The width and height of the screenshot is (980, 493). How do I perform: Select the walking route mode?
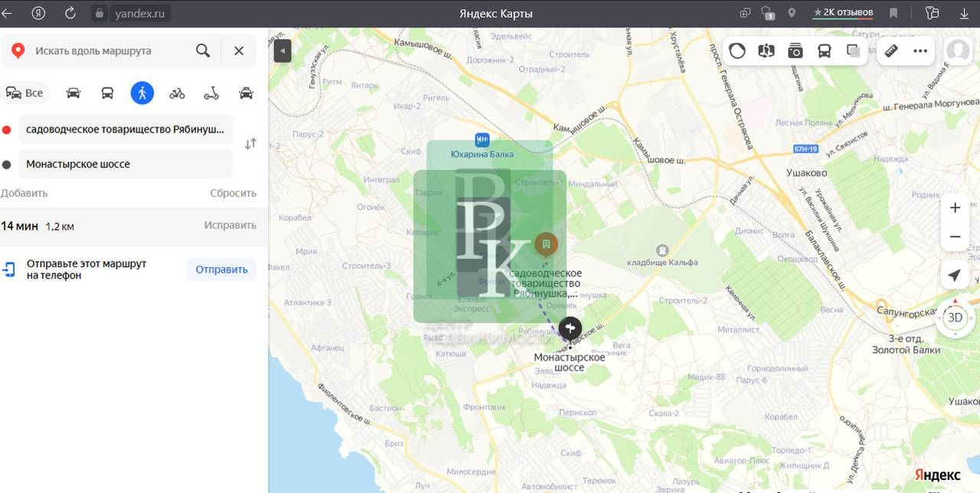pos(142,93)
